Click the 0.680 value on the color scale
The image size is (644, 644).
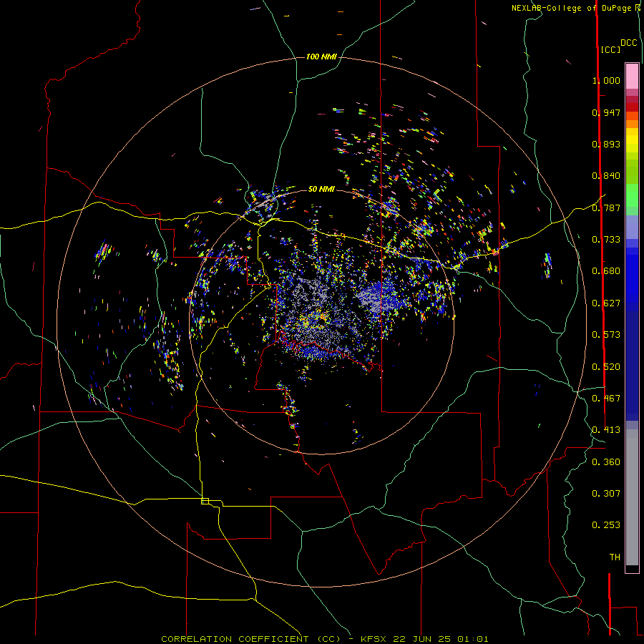coord(606,271)
